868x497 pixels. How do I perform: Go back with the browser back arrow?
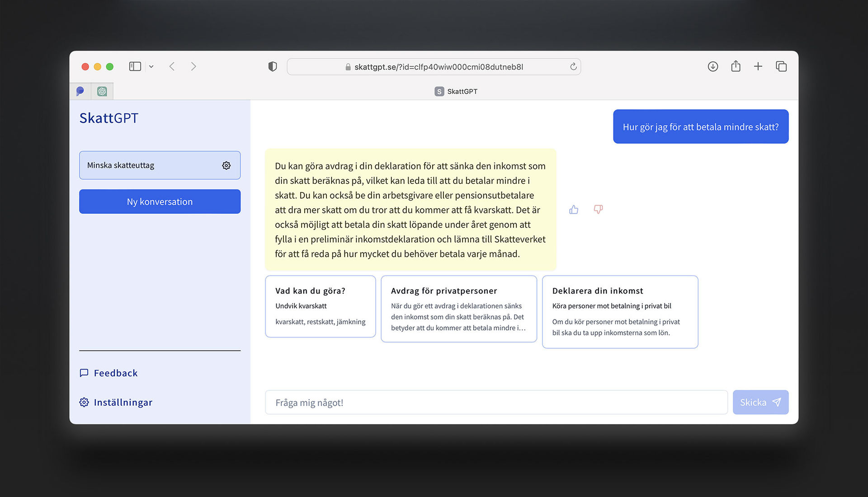point(172,67)
